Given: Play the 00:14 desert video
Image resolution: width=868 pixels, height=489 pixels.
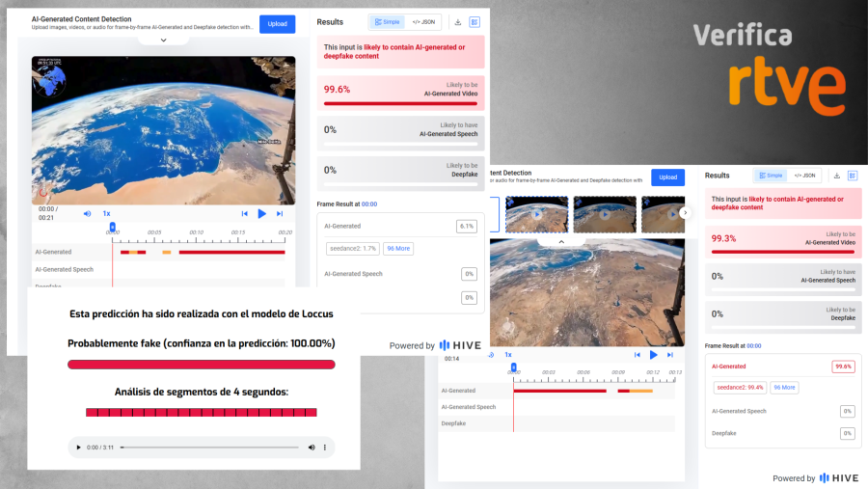Looking at the screenshot, I should pos(654,355).
